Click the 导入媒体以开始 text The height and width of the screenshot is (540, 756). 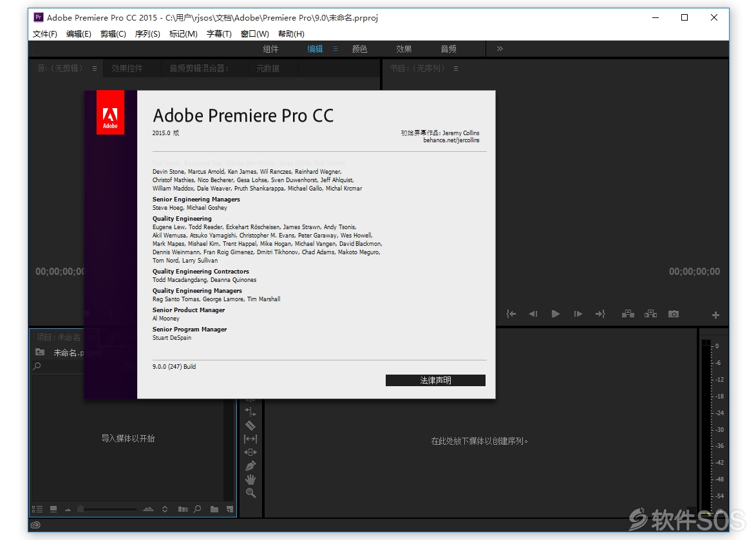128,438
